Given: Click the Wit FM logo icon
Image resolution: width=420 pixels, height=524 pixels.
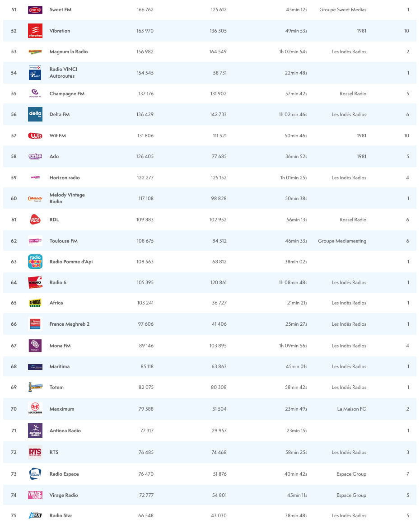Looking at the screenshot, I should pyautogui.click(x=35, y=136).
